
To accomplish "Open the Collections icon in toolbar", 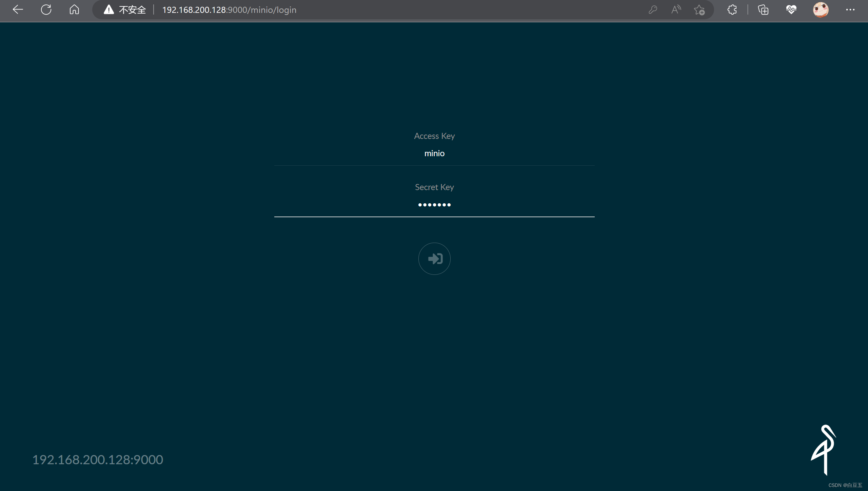I will (763, 10).
